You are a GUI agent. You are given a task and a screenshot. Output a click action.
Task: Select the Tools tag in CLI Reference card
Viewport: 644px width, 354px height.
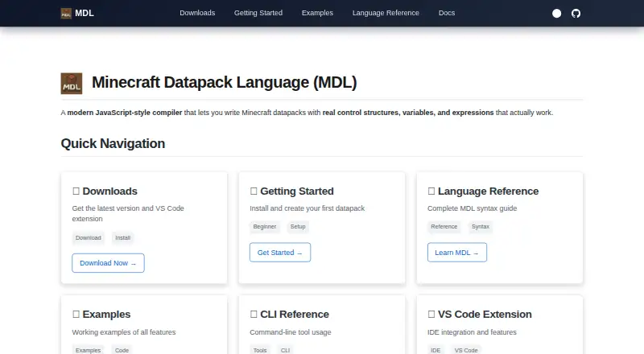click(260, 350)
